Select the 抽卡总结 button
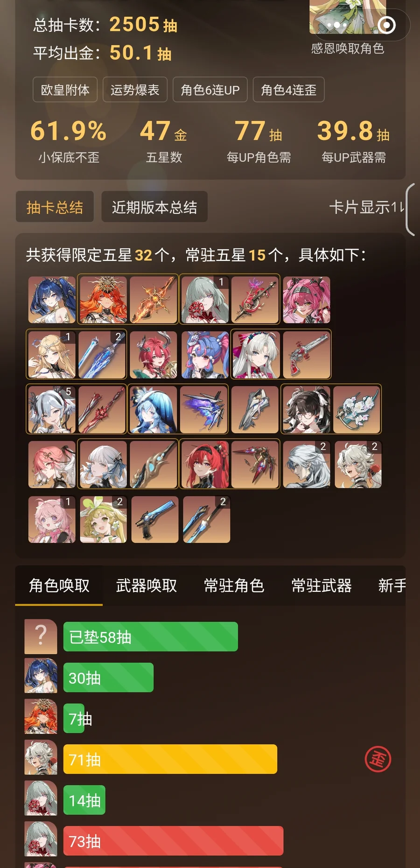The image size is (420, 868). [55, 207]
